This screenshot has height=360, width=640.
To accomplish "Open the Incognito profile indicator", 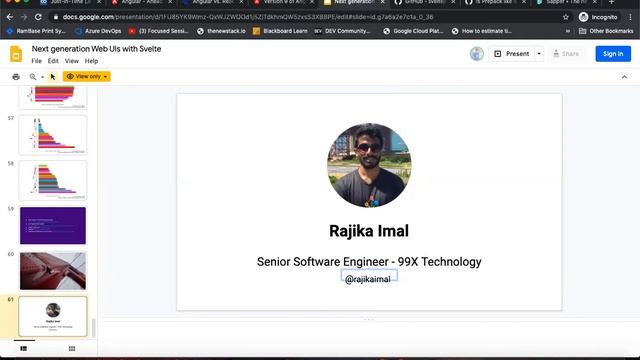I will (598, 17).
